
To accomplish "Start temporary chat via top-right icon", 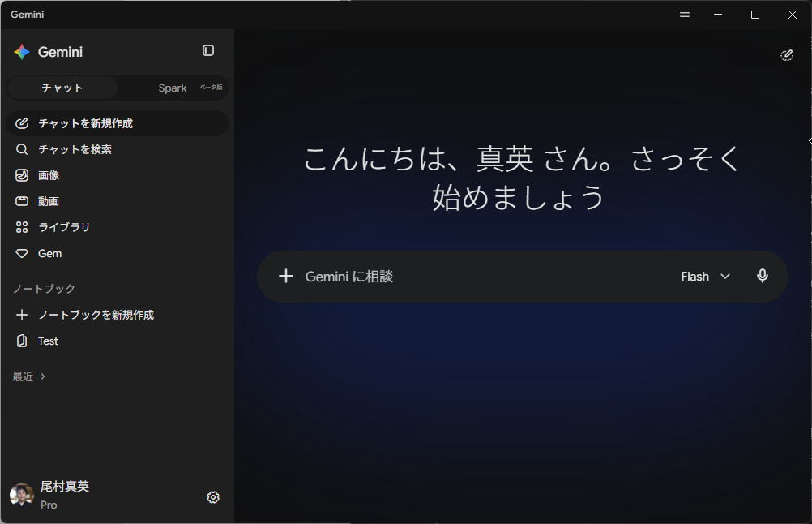I will tap(787, 55).
